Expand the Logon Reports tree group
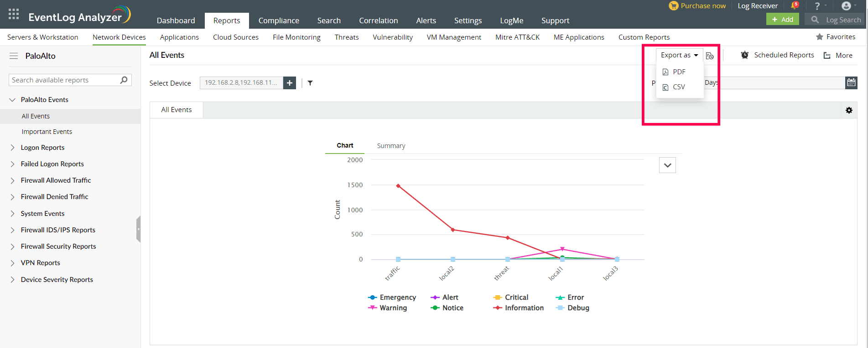 coord(12,148)
